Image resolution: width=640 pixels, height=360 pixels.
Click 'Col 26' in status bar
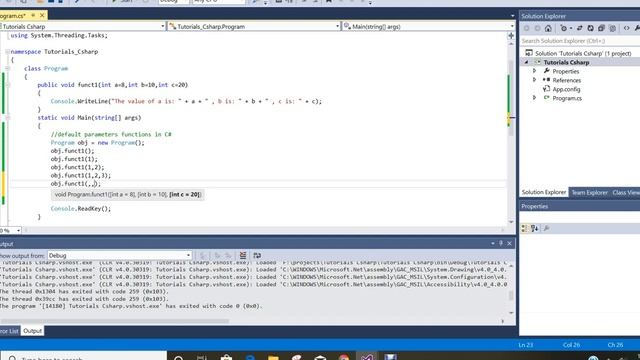[x=571, y=345]
